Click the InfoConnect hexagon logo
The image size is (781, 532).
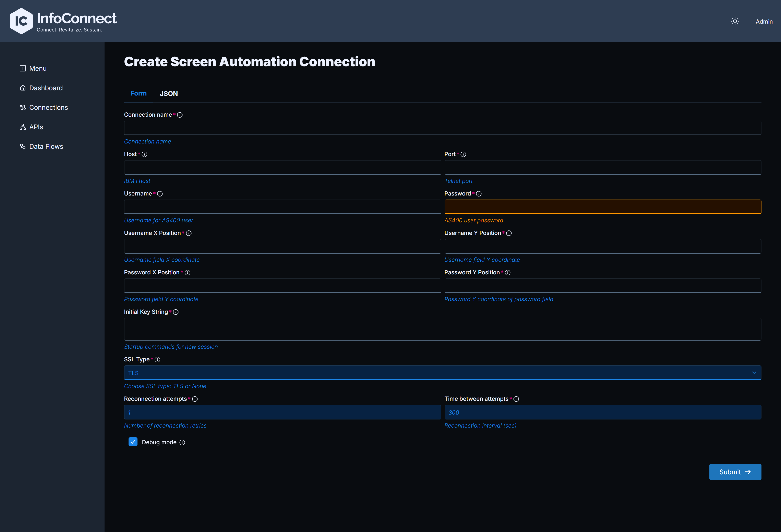(x=21, y=21)
